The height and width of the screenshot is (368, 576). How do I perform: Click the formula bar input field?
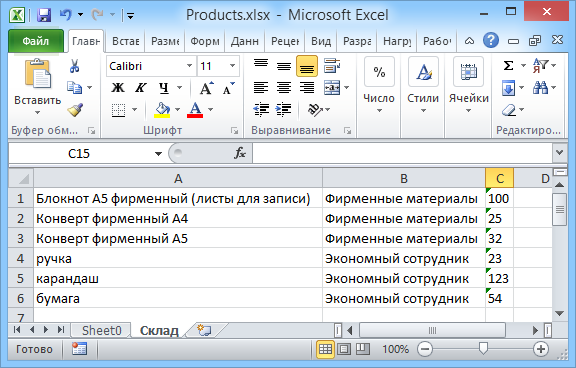point(402,153)
